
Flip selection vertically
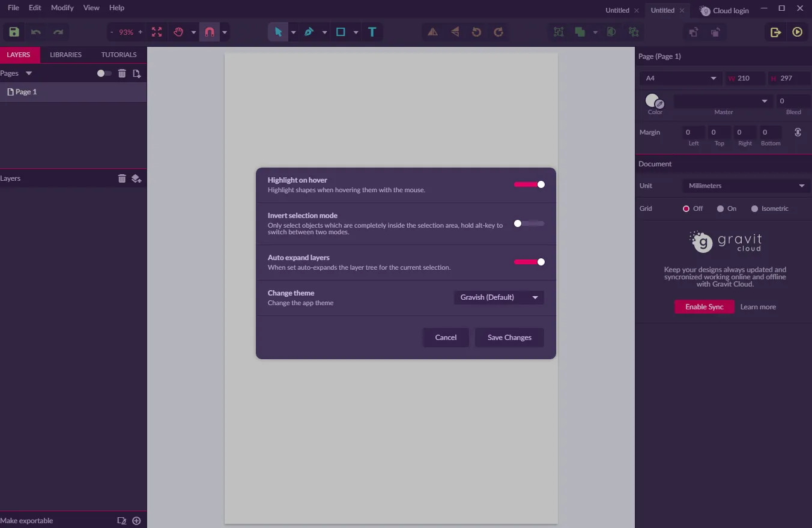(455, 32)
